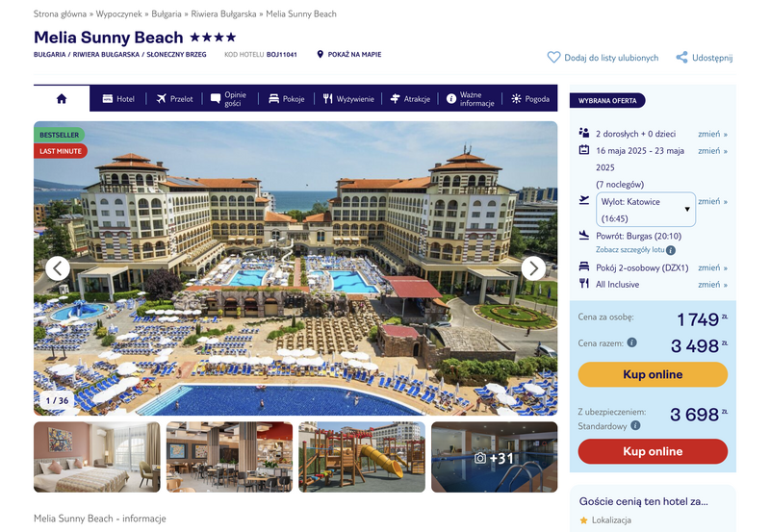This screenshot has height=532, width=770.
Task: Open the Pokoje tab
Action: (286, 99)
